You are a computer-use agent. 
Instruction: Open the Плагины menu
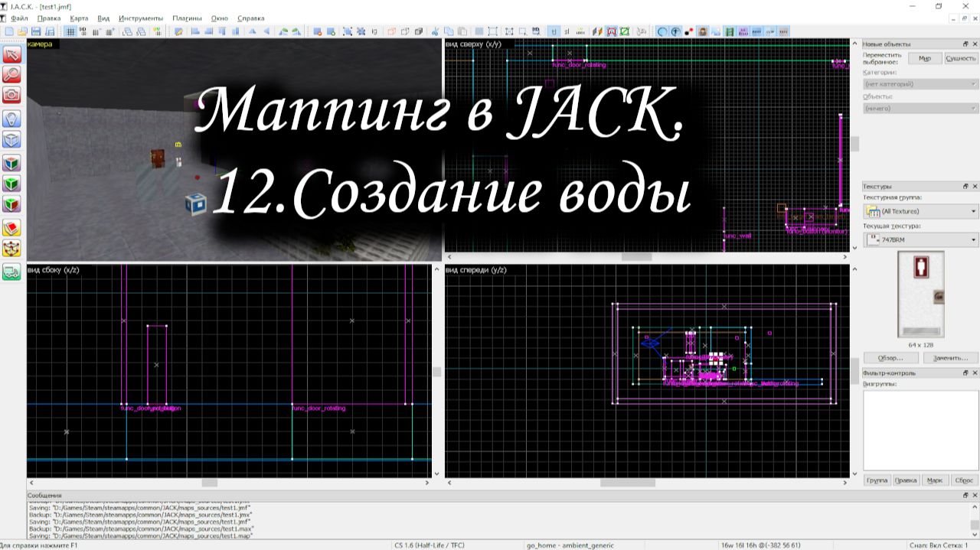(x=188, y=18)
